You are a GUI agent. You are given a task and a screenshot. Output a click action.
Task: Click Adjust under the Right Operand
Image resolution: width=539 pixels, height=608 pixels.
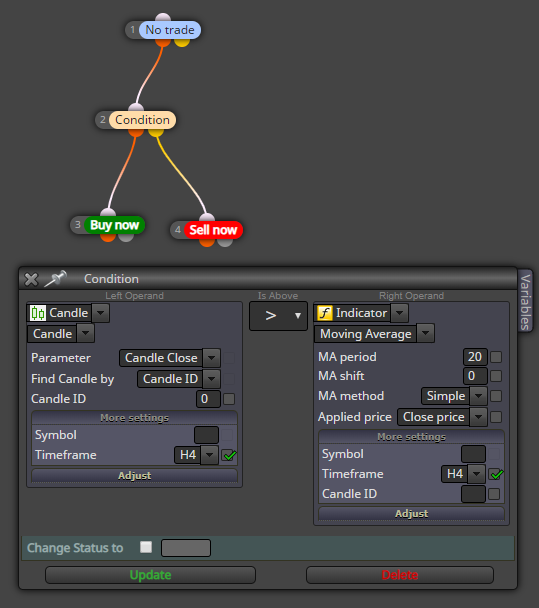click(x=411, y=513)
